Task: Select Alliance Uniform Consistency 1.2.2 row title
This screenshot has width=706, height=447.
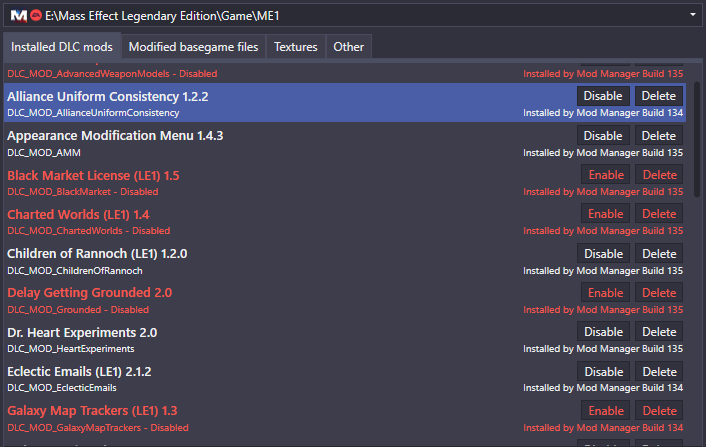Action: pyautogui.click(x=108, y=97)
